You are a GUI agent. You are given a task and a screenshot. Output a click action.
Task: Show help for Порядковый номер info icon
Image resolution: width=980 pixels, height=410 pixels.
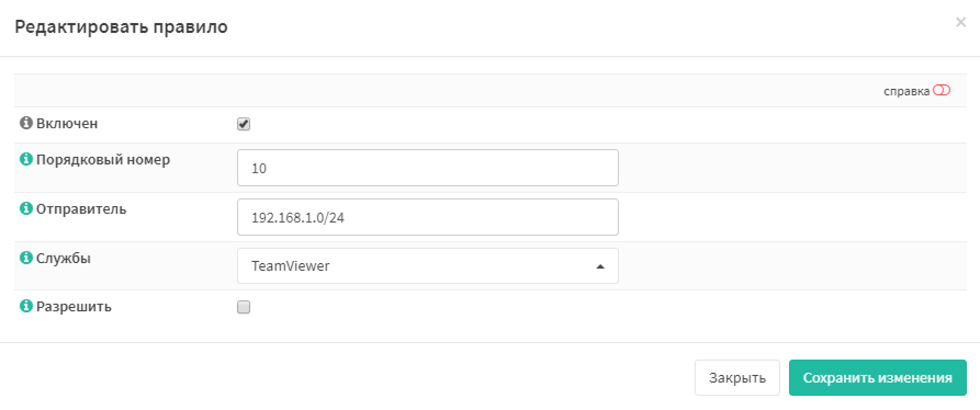coord(26,160)
